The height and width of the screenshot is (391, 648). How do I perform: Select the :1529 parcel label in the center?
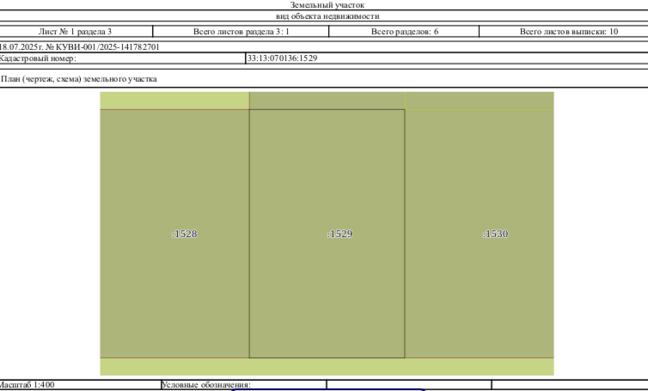pos(340,234)
